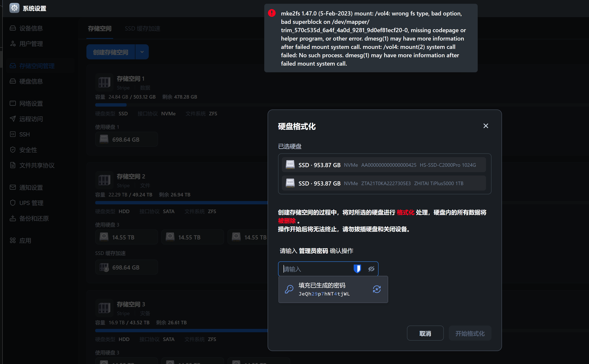Viewport: 589px width, 364px height.
Task: Select the 存储空间 tab
Action: pyautogui.click(x=100, y=29)
